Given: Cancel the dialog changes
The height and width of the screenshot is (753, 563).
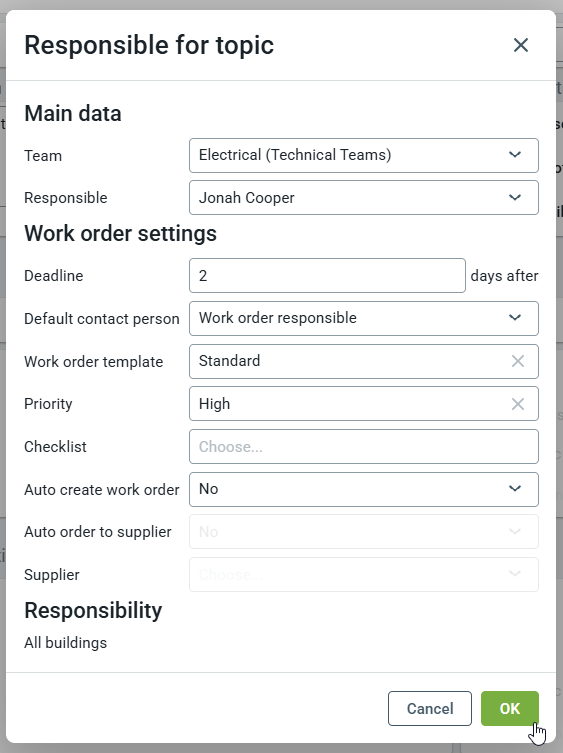Looking at the screenshot, I should 430,708.
